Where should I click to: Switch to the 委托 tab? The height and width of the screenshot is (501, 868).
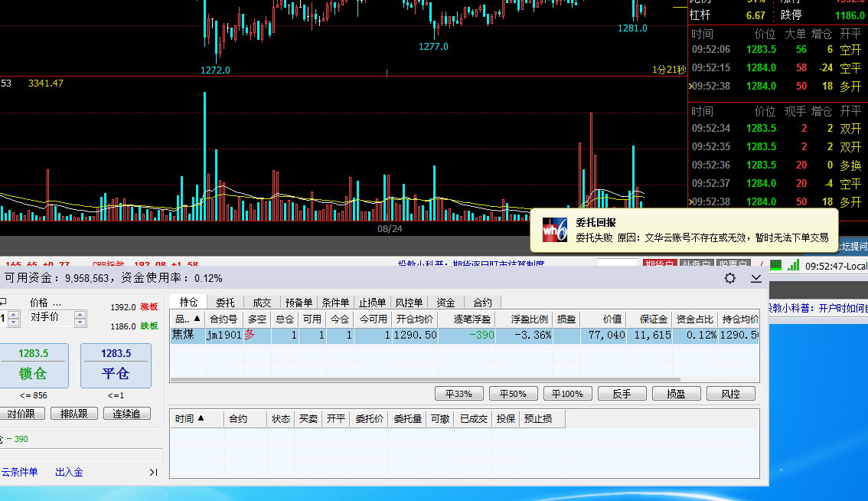[x=225, y=303]
